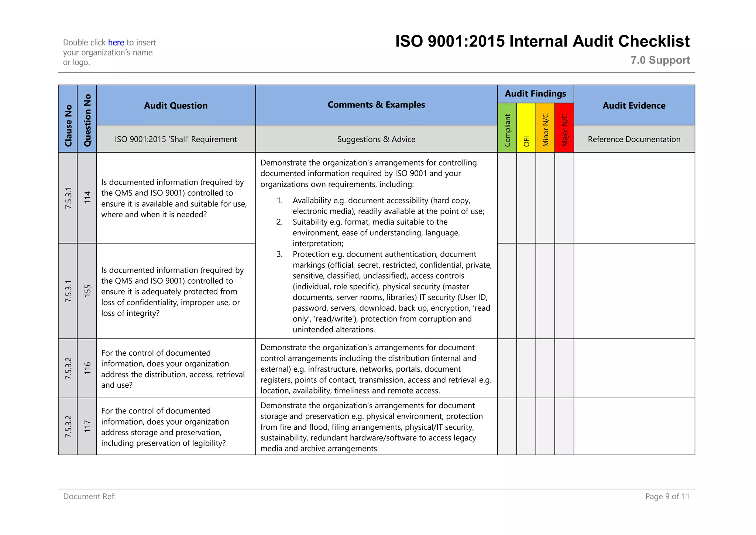Click the question number 117 cell
Viewport: 756px width, 535px height.
(x=87, y=426)
